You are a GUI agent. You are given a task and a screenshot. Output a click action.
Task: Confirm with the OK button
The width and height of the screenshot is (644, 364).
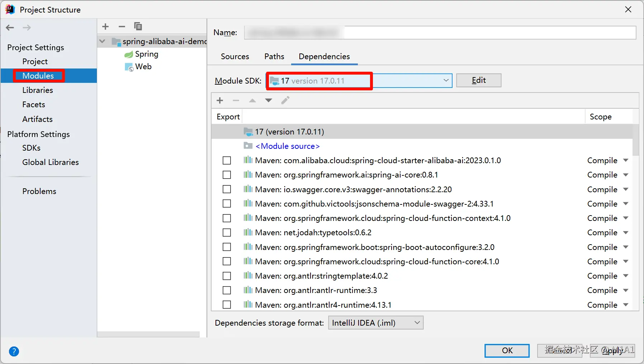click(507, 350)
